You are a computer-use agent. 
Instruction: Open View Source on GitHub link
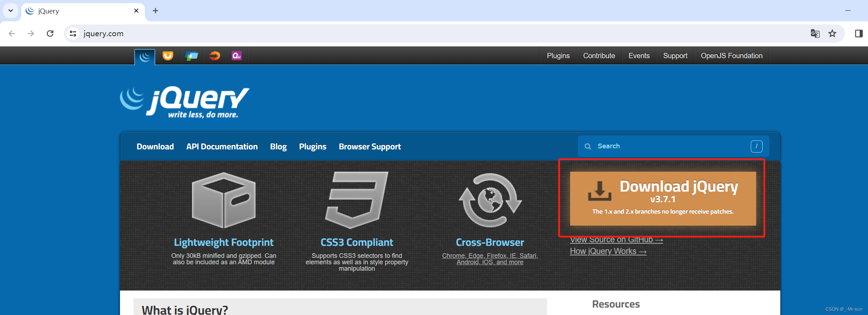(x=616, y=240)
